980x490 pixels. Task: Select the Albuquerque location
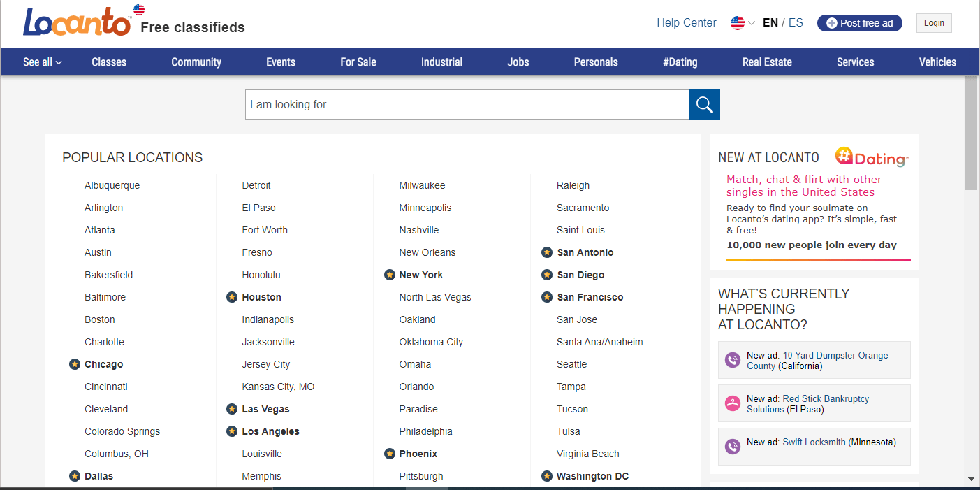(112, 185)
